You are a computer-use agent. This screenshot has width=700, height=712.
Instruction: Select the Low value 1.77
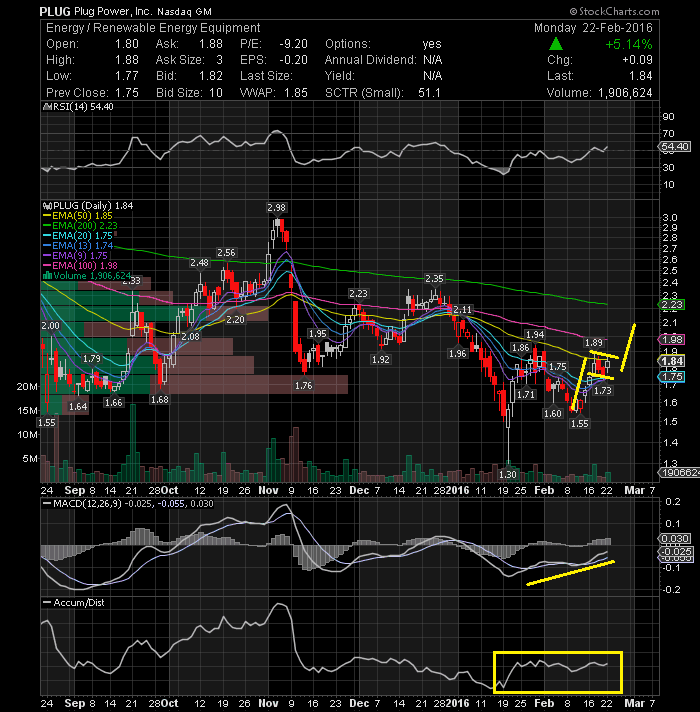pyautogui.click(x=127, y=76)
